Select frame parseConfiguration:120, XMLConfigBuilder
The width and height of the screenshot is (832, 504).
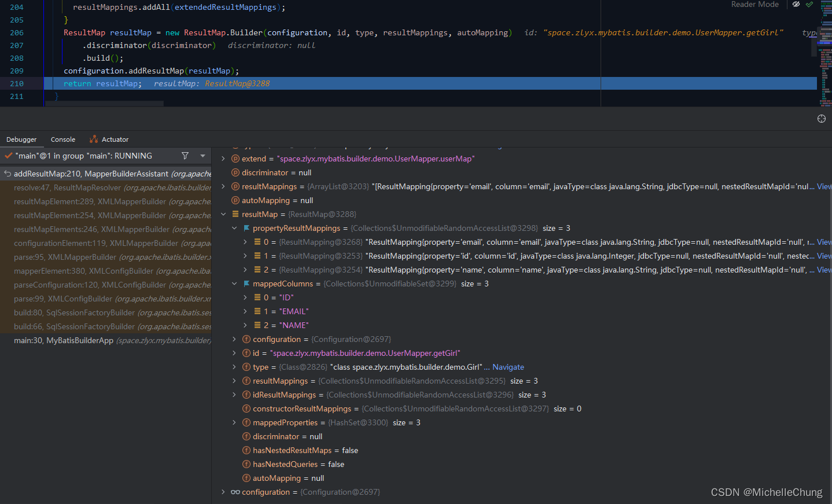click(x=105, y=285)
